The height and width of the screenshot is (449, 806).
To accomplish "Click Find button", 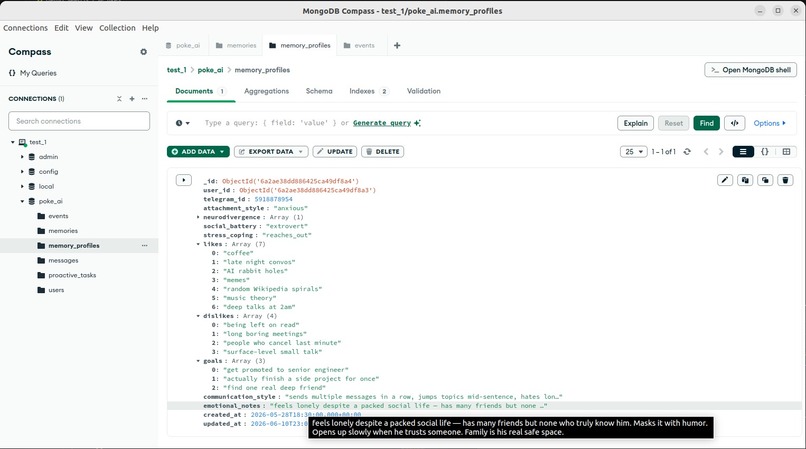I will pyautogui.click(x=706, y=123).
